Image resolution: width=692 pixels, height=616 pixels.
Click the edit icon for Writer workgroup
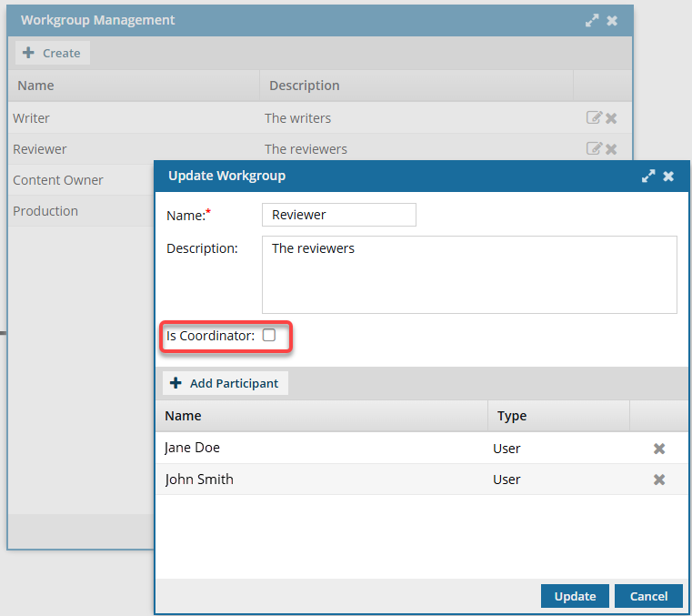[x=594, y=117]
